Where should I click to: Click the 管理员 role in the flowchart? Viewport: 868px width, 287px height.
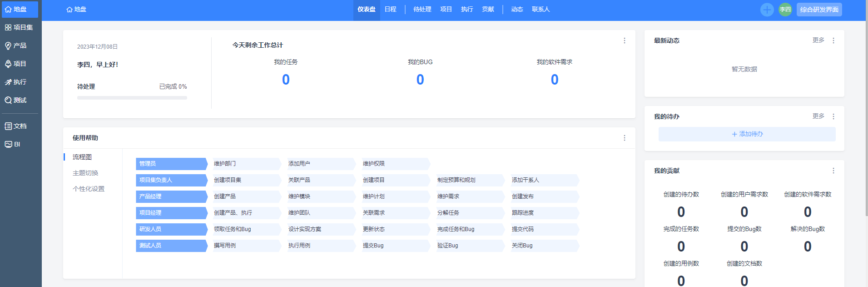[x=172, y=164]
